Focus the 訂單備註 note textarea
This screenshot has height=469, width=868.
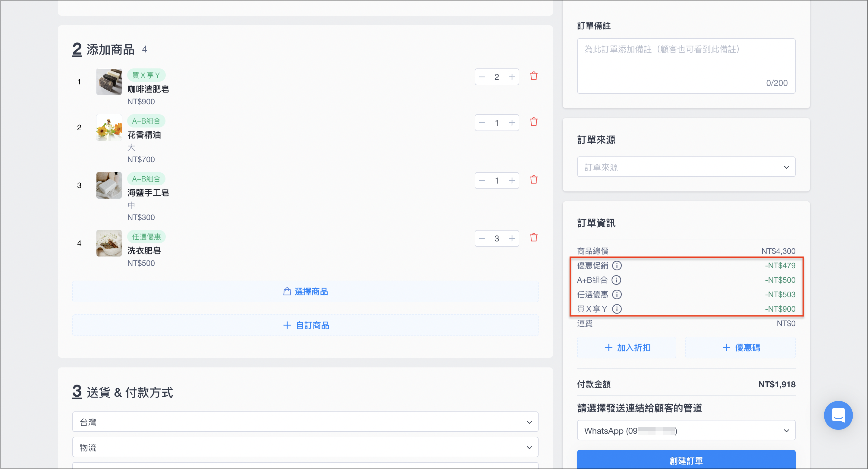[686, 66]
